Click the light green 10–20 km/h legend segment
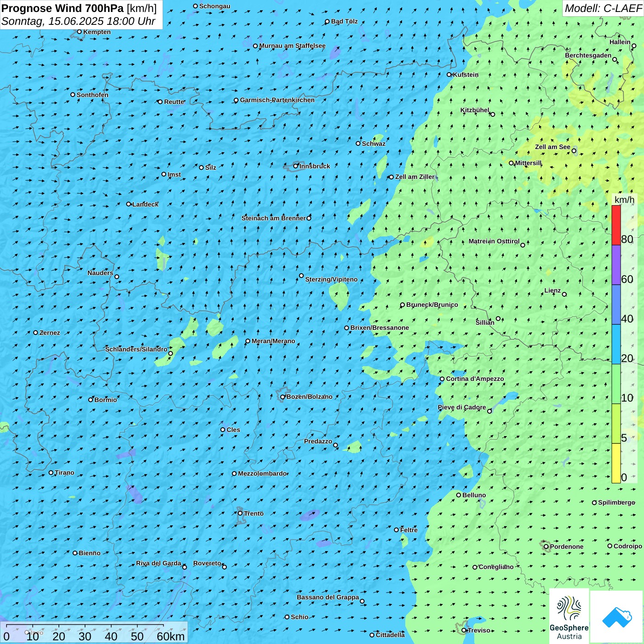This screenshot has width=644, height=644. 616,384
